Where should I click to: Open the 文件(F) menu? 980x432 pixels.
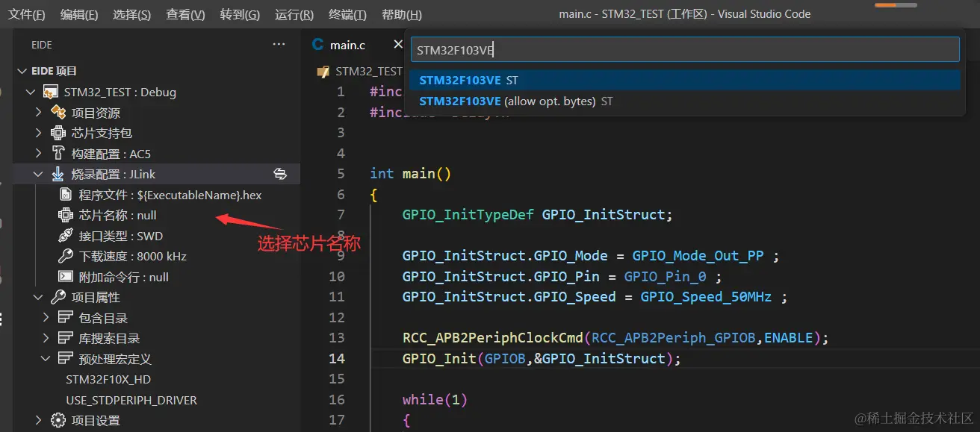[x=26, y=14]
